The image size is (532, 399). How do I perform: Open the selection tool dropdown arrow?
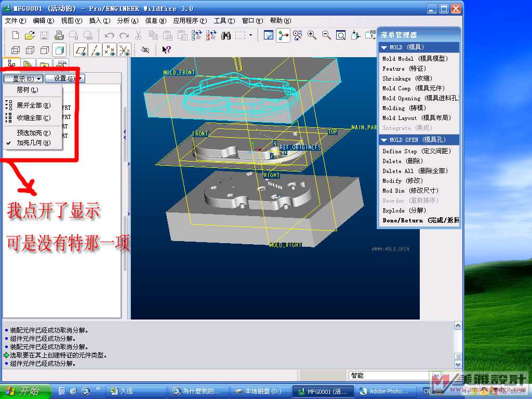pyautogui.click(x=251, y=35)
